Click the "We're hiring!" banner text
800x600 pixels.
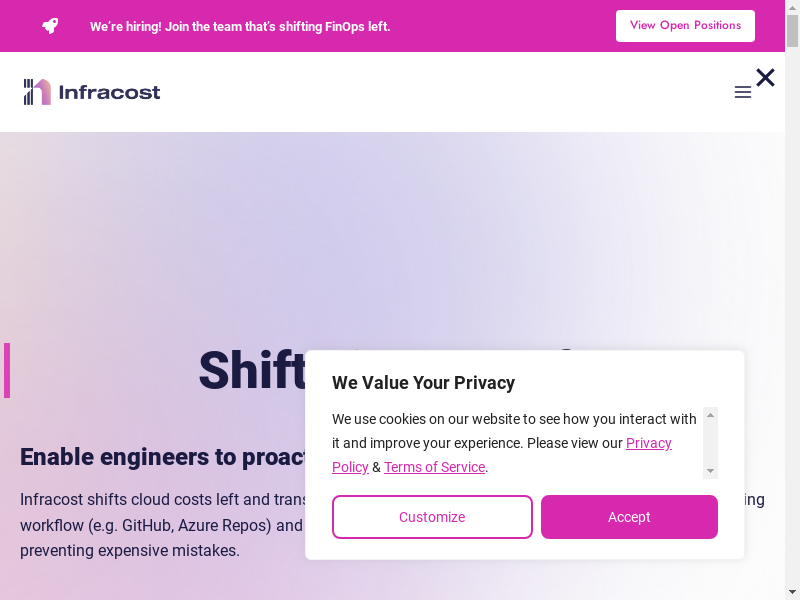(240, 27)
